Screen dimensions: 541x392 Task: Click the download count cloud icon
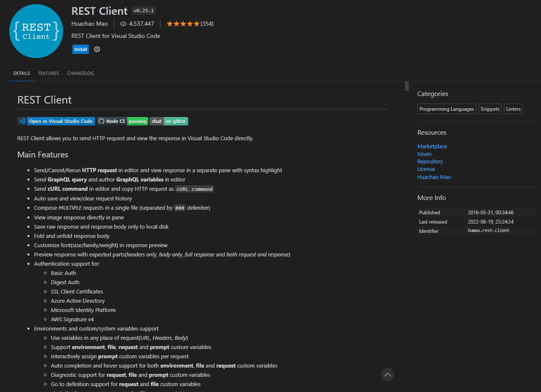click(123, 24)
